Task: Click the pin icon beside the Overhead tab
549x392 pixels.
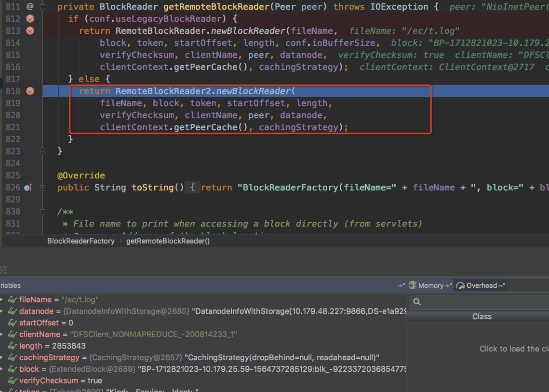Action: 502,285
